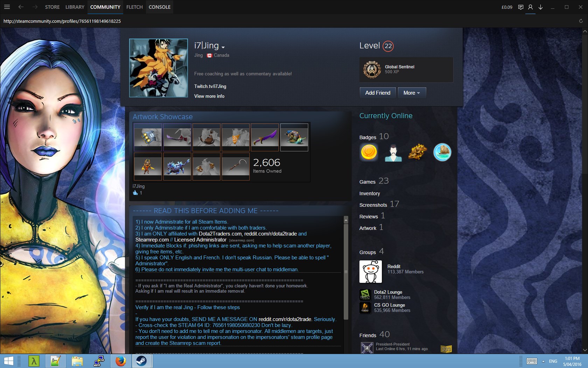The image size is (588, 368).
Task: Open the downloads arrow icon
Action: (540, 7)
